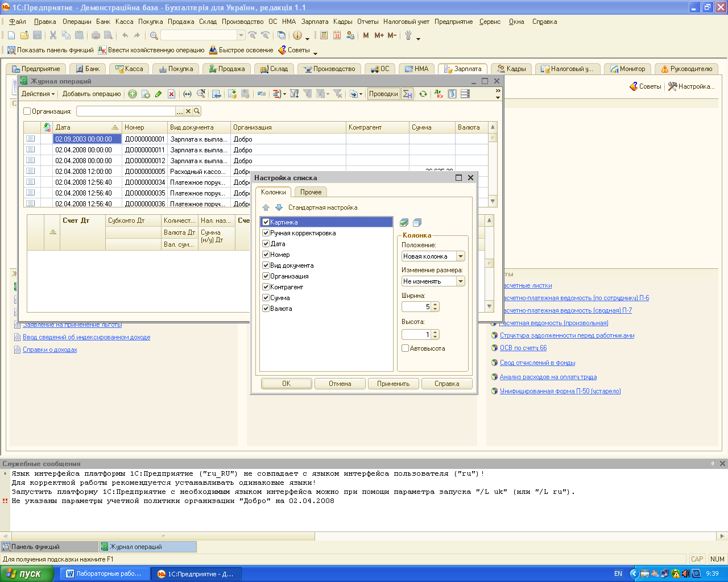This screenshot has height=582, width=728.
Task: Open the Calculator icon in main toolbar
Action: tap(324, 35)
